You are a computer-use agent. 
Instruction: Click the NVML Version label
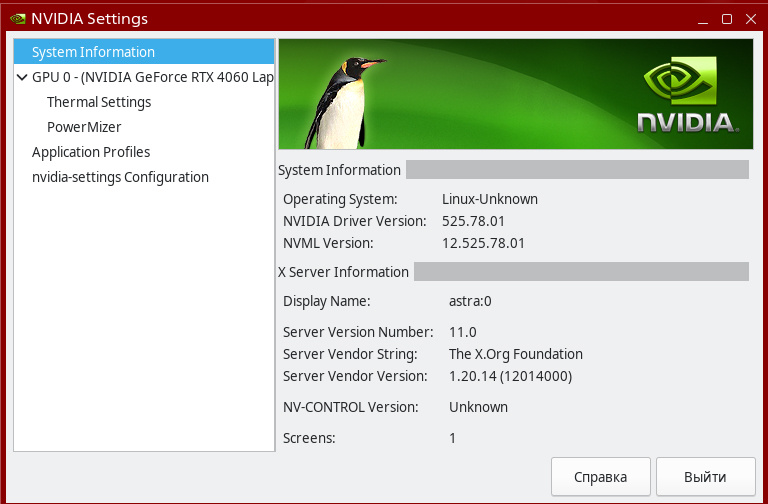pyautogui.click(x=328, y=243)
